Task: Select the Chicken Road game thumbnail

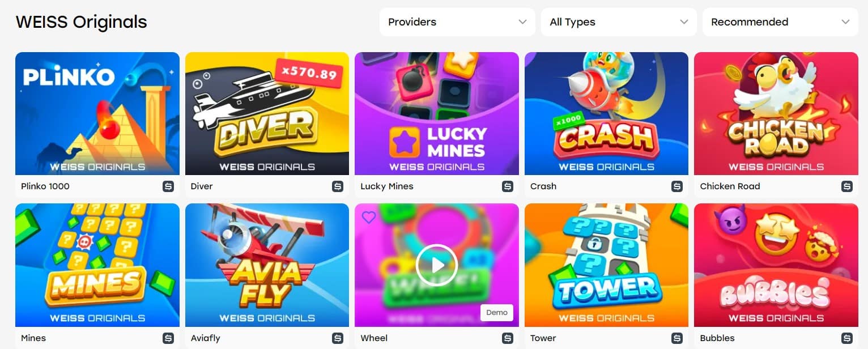Action: tap(776, 113)
